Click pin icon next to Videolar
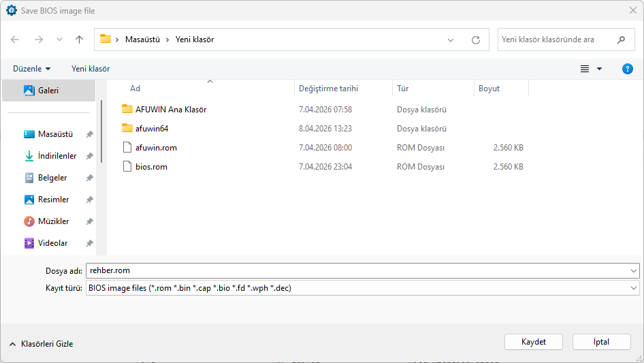Viewport: 644px width, 363px height. 90,243
